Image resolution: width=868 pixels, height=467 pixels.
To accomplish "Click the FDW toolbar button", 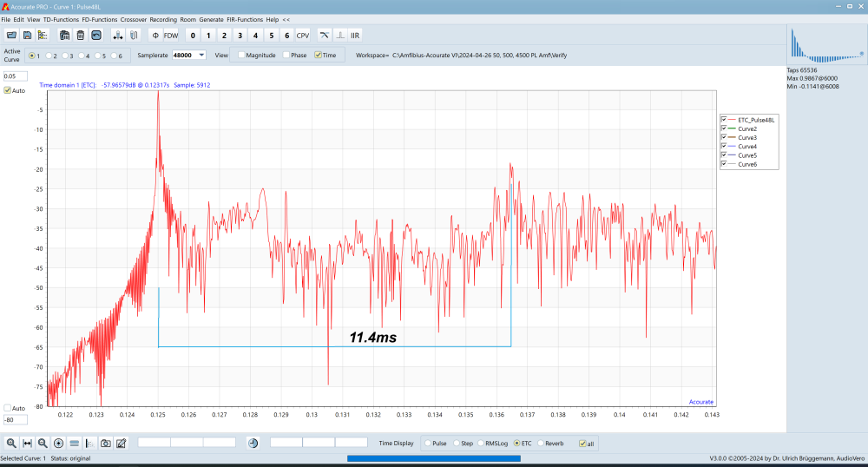I will (171, 36).
